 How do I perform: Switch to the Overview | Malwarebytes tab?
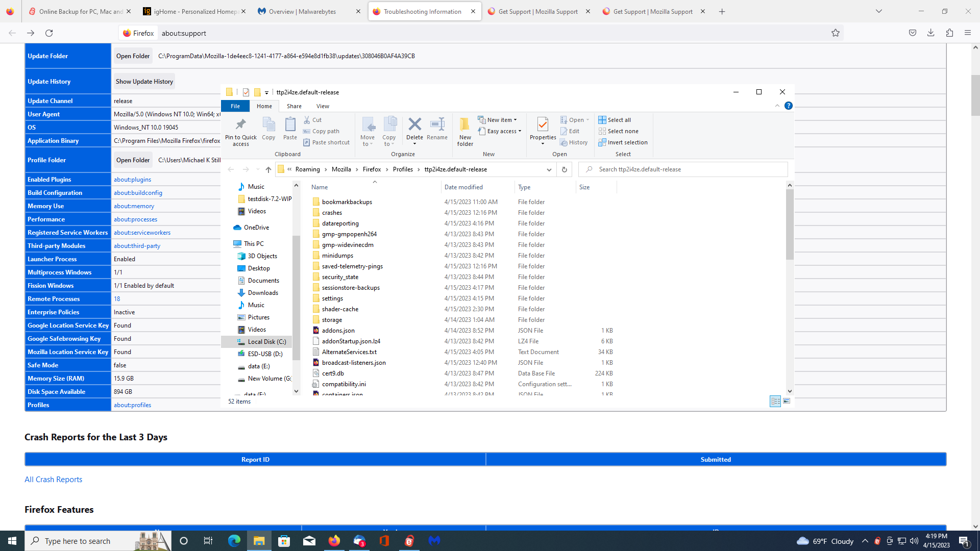(302, 11)
